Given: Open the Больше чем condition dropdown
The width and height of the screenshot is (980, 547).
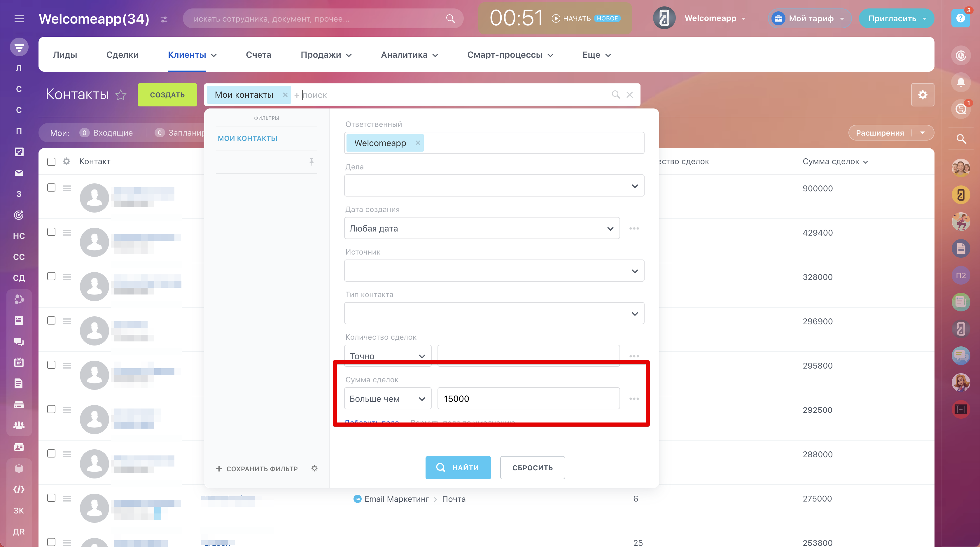Looking at the screenshot, I should [387, 399].
